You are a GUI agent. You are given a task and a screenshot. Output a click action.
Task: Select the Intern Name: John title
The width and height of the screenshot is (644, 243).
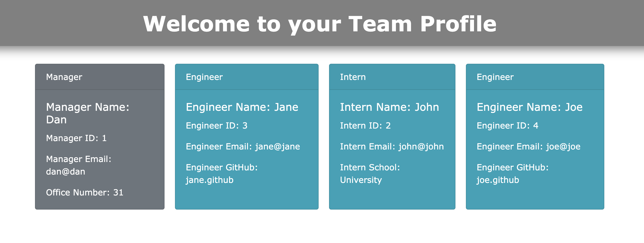[389, 107]
